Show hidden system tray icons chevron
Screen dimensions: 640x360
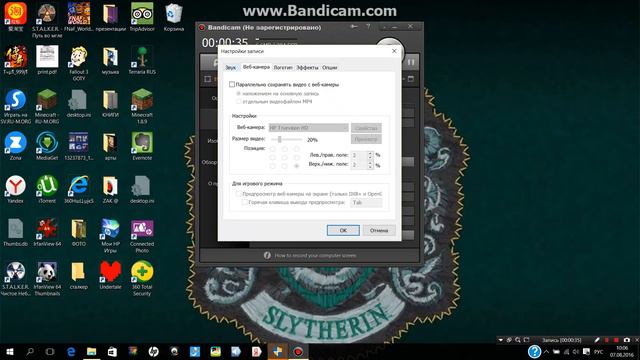click(546, 351)
